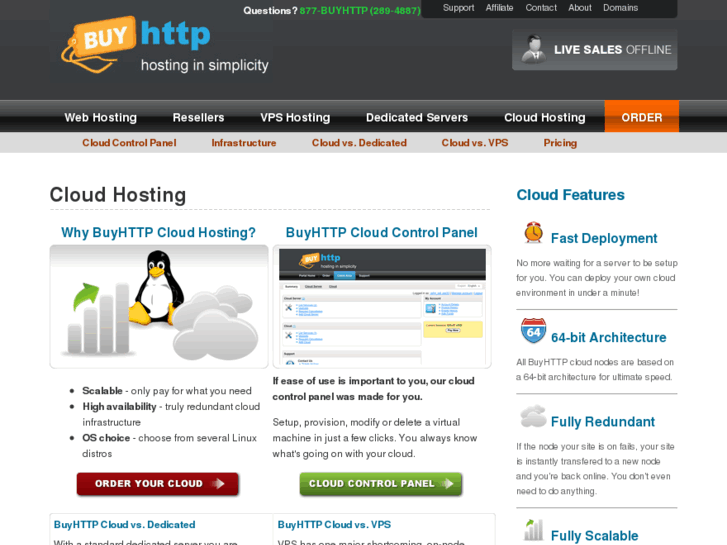The height and width of the screenshot is (545, 727).
Task: Click the BuyHTTP orange tag logo
Action: pos(98,45)
